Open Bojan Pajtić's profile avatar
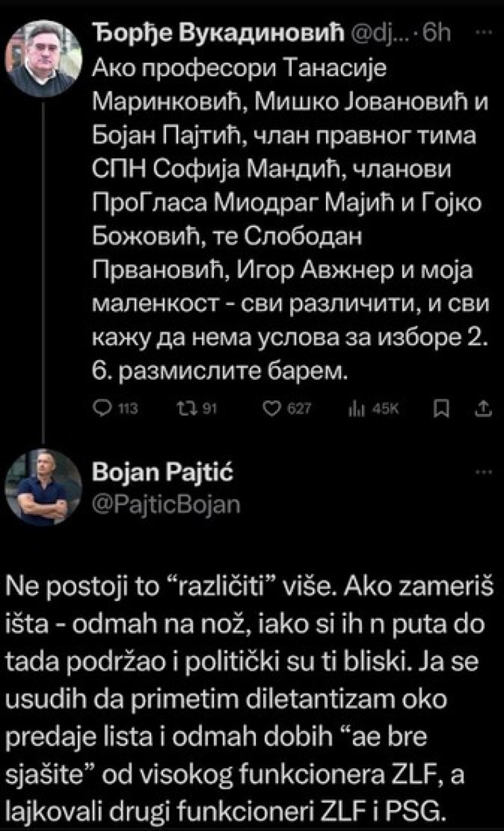 coord(44,487)
